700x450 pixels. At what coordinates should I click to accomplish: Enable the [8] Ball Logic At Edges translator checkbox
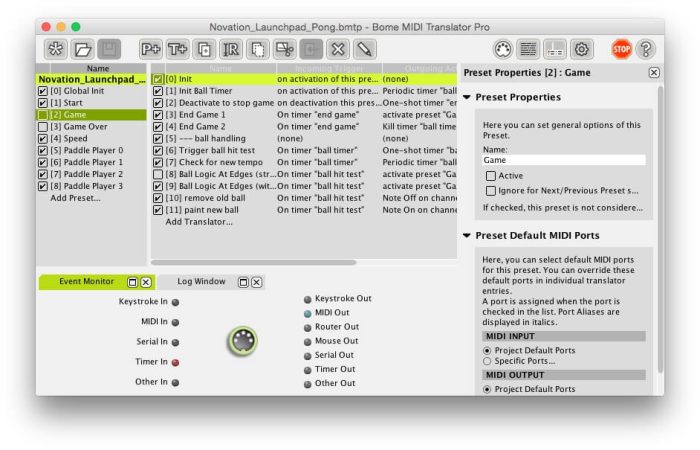[x=158, y=175]
